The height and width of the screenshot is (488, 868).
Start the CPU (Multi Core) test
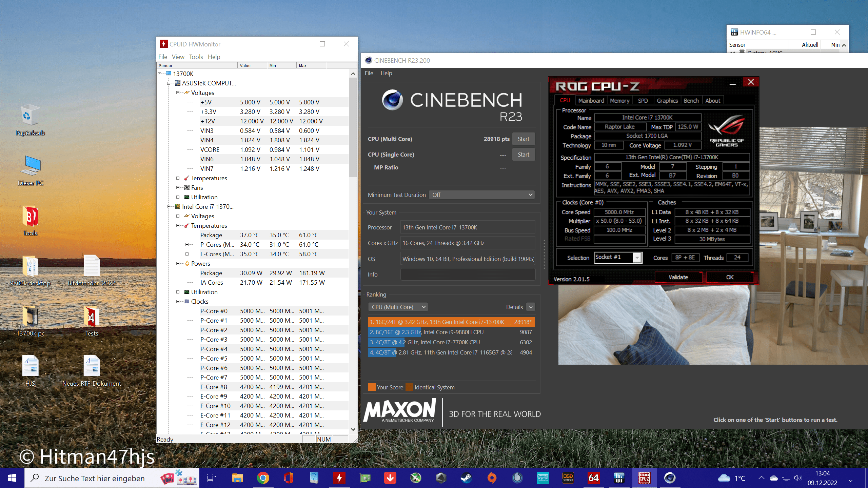tap(523, 139)
